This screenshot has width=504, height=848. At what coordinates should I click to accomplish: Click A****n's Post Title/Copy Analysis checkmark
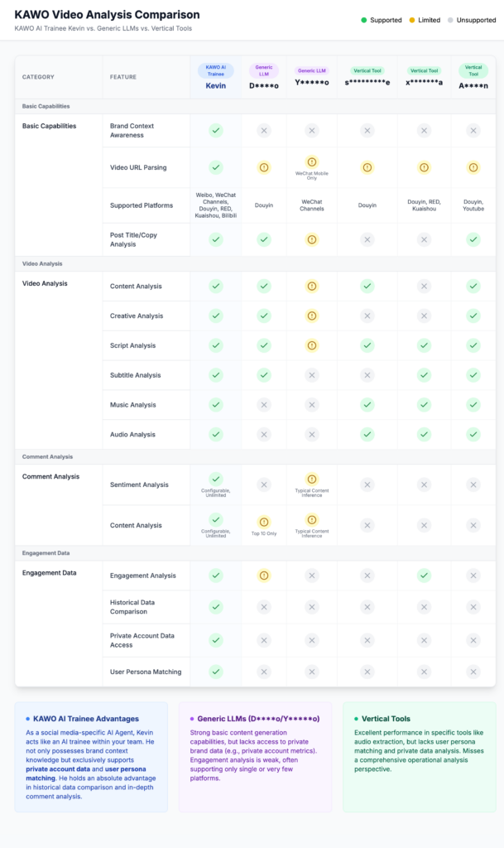tap(473, 239)
